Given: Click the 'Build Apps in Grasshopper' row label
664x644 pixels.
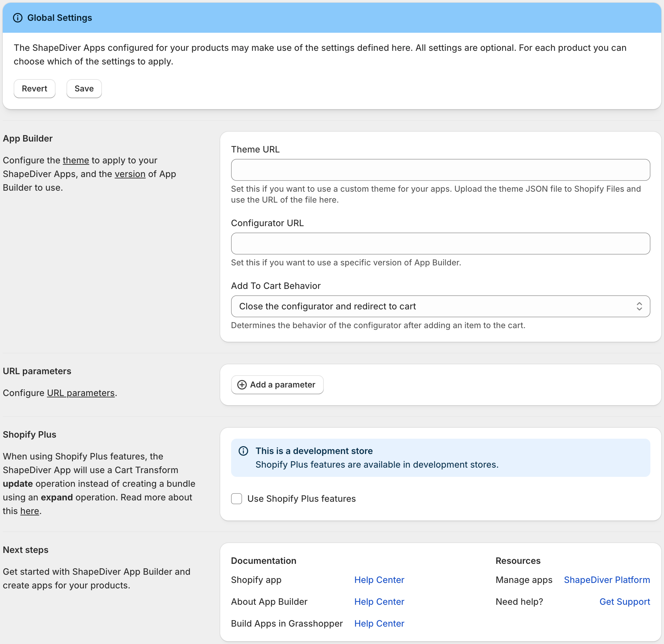Looking at the screenshot, I should 287,624.
